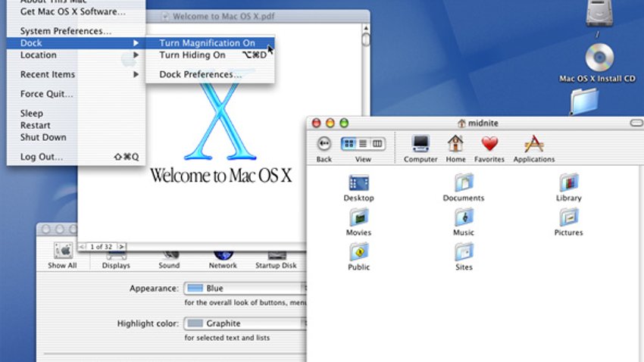Expand the Recent Items submenu
644x362 pixels.
[x=77, y=74]
